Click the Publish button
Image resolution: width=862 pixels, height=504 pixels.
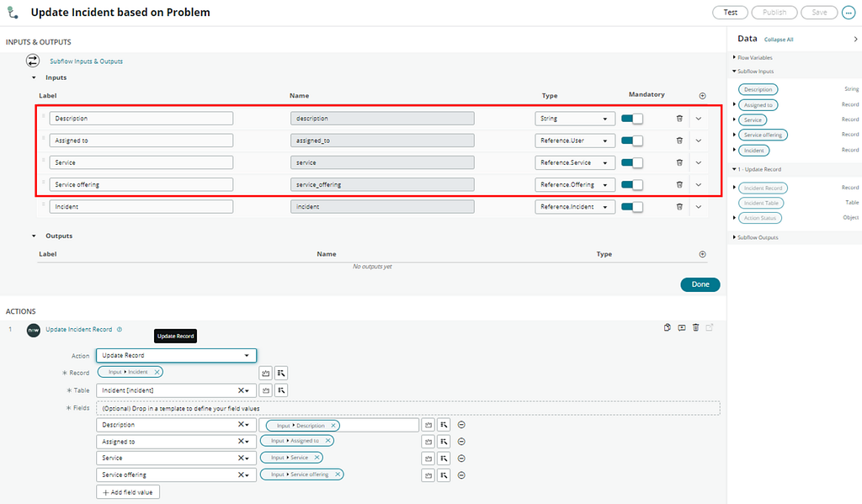(774, 12)
